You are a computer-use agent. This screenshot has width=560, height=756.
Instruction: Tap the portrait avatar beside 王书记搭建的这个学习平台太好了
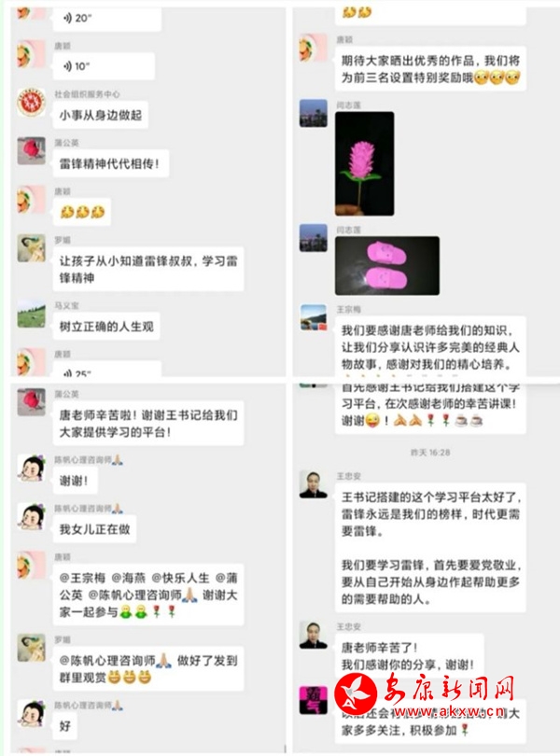[314, 484]
